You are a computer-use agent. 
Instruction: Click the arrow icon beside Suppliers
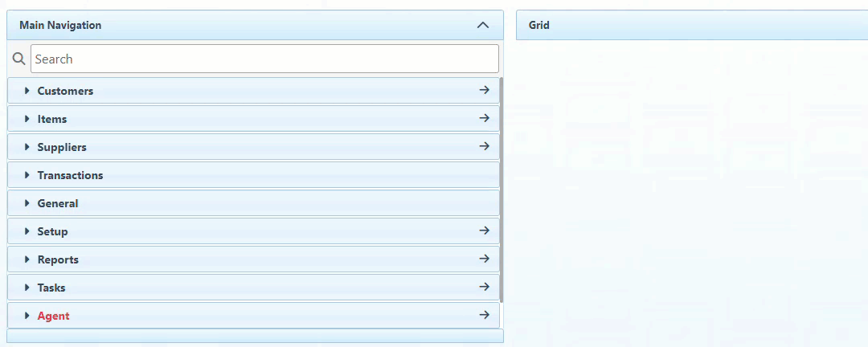point(484,147)
